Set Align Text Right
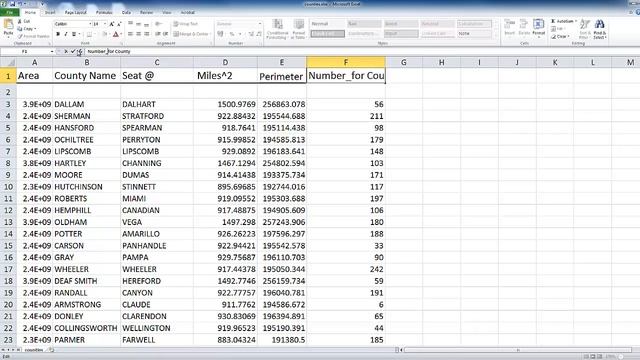Screen dimensions: 640x360 click(147, 34)
